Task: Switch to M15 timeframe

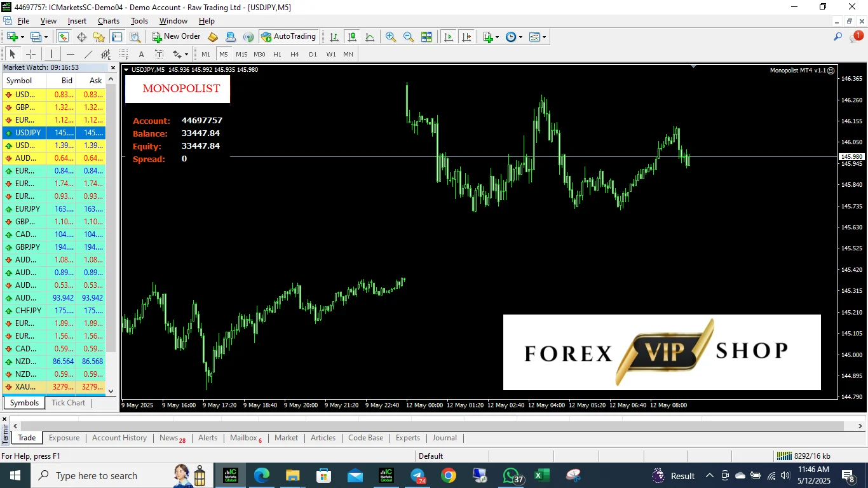Action: (x=241, y=54)
